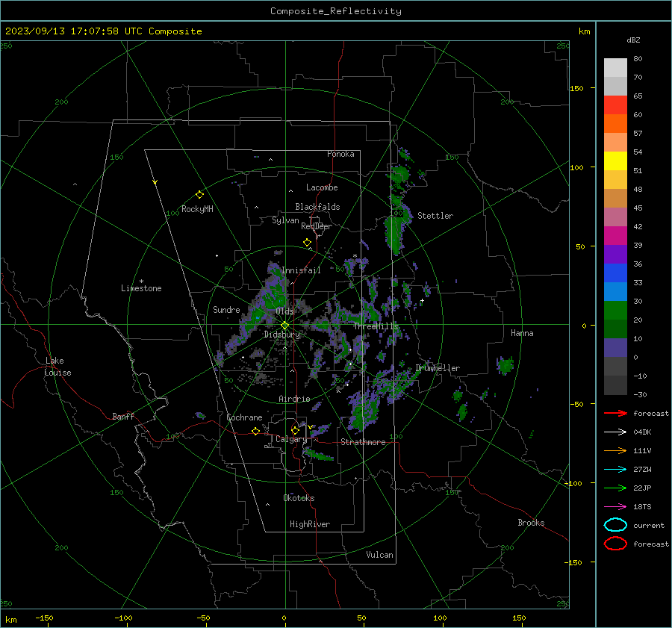Image resolution: width=672 pixels, height=628 pixels.
Task: Click the RockyMH label
Action: pos(197,209)
